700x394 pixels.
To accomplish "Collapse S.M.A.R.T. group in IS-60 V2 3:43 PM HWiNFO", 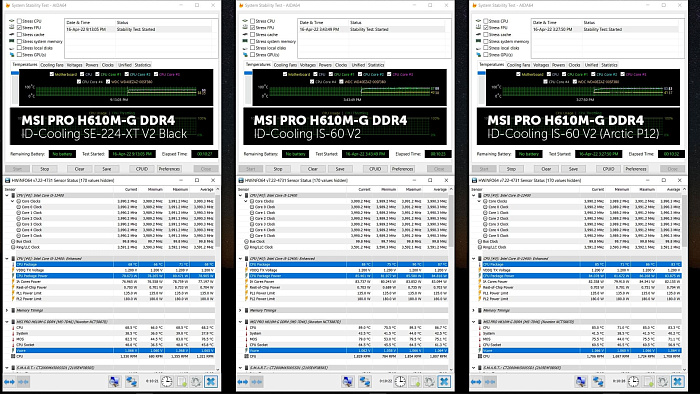I will [x=240, y=368].
